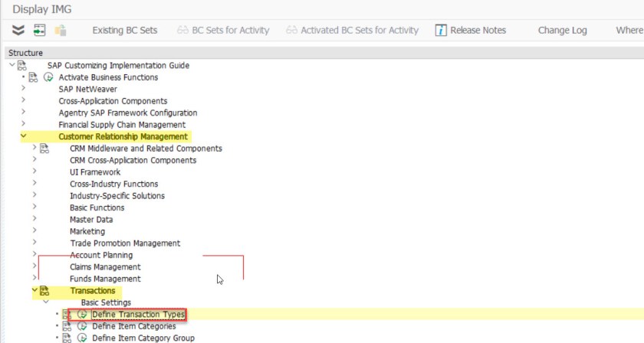Expand the Basic Functions node
Image resolution: width=644 pixels, height=343 pixels.
pyautogui.click(x=34, y=207)
